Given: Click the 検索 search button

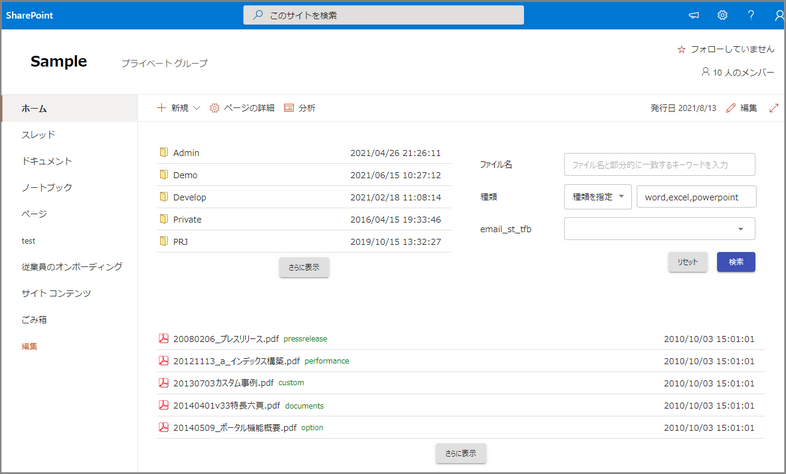Looking at the screenshot, I should coord(735,262).
